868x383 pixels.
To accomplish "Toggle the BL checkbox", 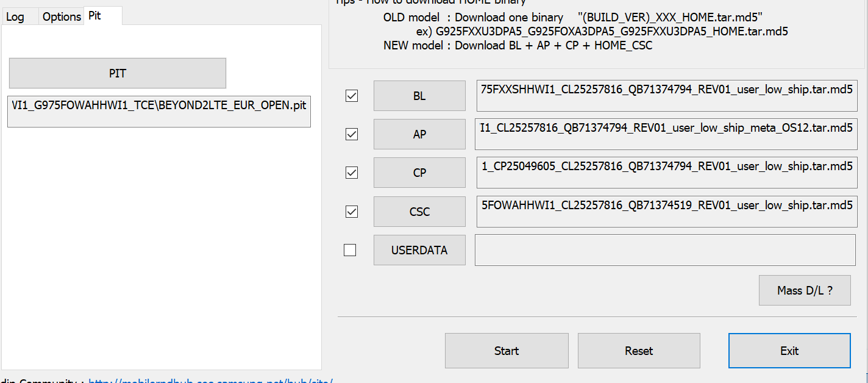I will (x=352, y=96).
